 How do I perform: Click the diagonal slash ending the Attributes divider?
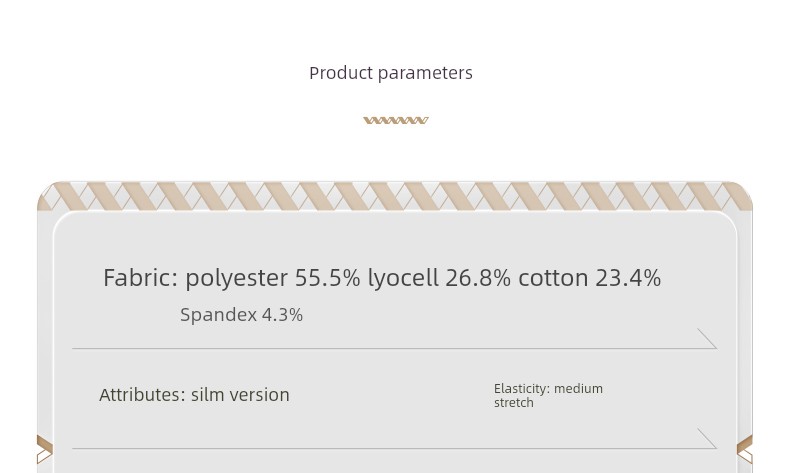(x=707, y=438)
